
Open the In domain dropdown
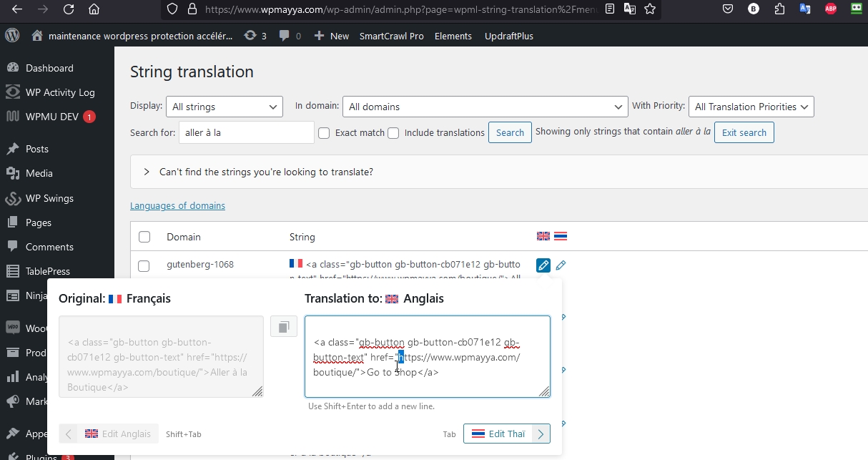pos(485,107)
